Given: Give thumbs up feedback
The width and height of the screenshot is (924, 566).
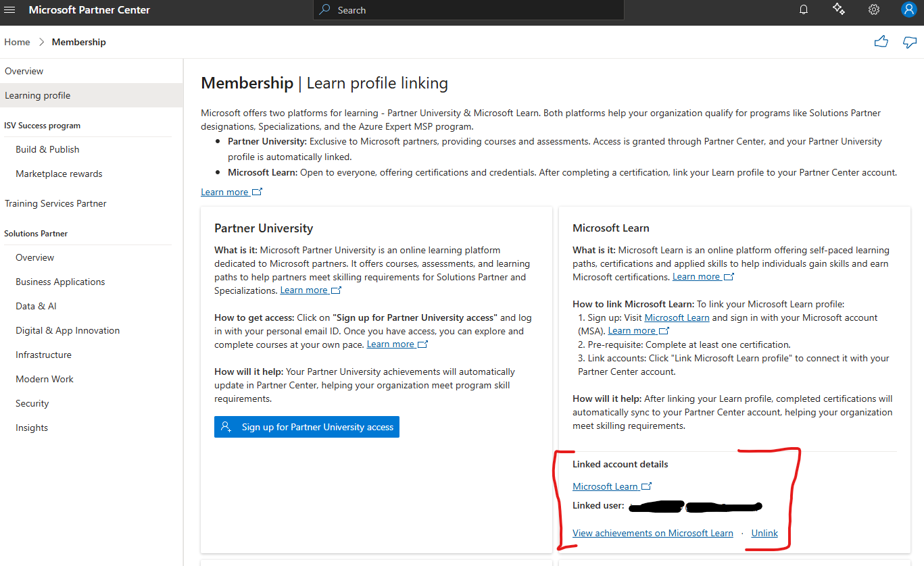Looking at the screenshot, I should pos(881,42).
